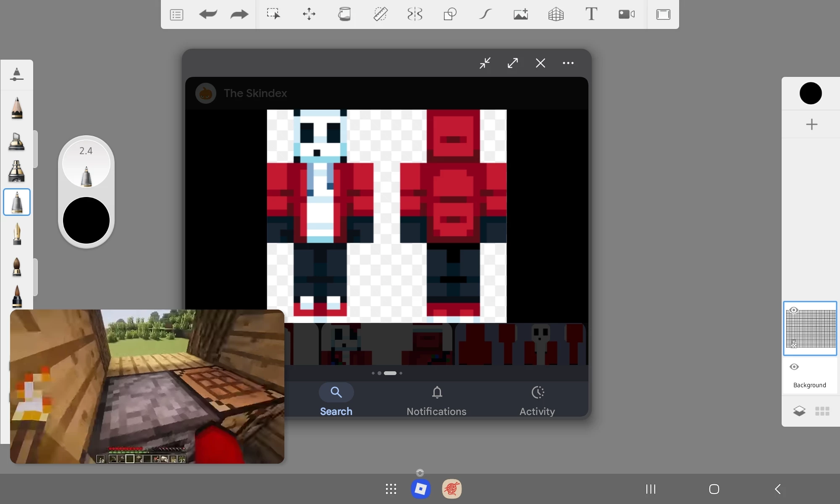Pick the Flood Fill bucket tool

click(344, 14)
